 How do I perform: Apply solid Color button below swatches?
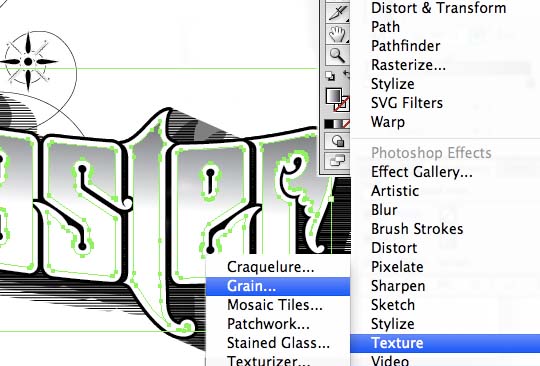329,124
